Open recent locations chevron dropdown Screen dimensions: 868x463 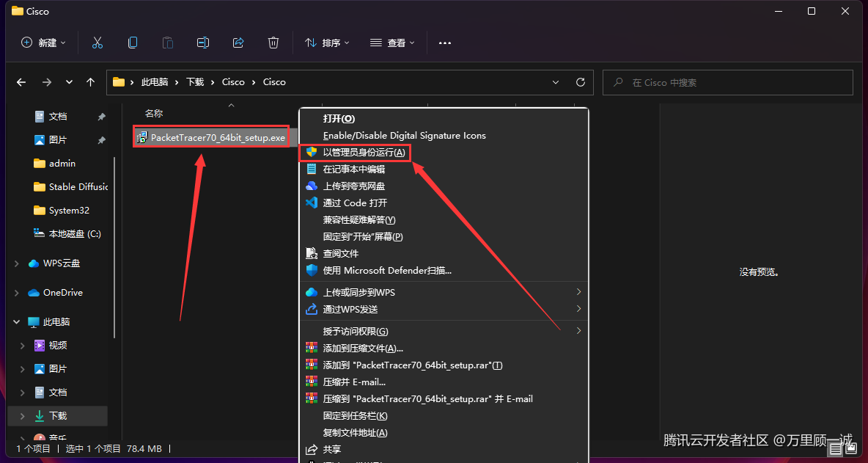click(x=69, y=82)
